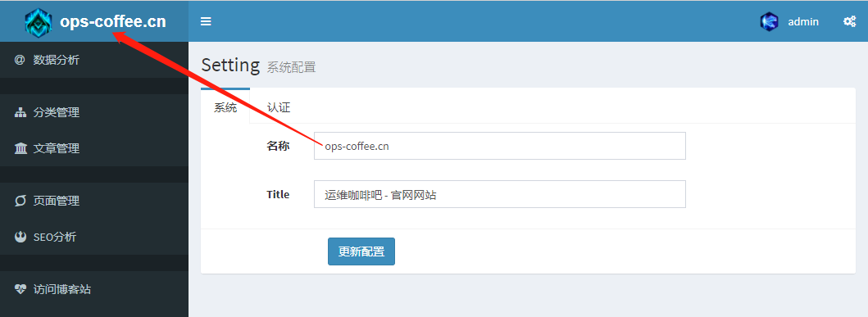Toggle the hamburger sidebar menu icon
Screen dimensions: 868x317
pos(206,21)
